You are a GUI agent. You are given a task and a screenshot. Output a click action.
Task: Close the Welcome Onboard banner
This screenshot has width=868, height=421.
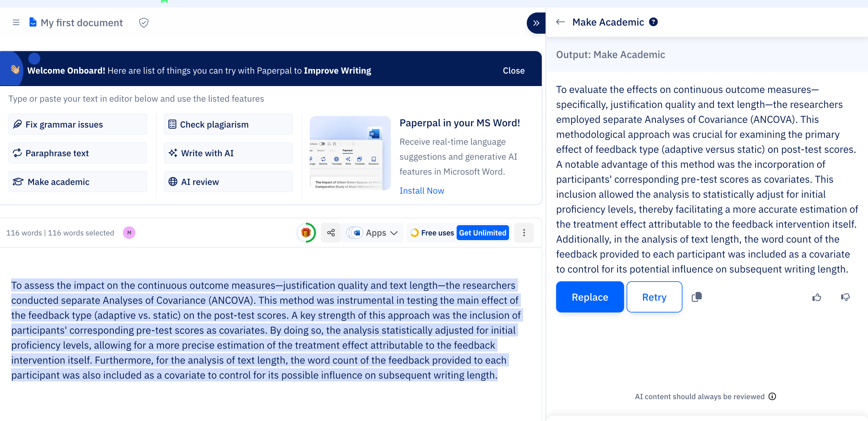coord(513,70)
